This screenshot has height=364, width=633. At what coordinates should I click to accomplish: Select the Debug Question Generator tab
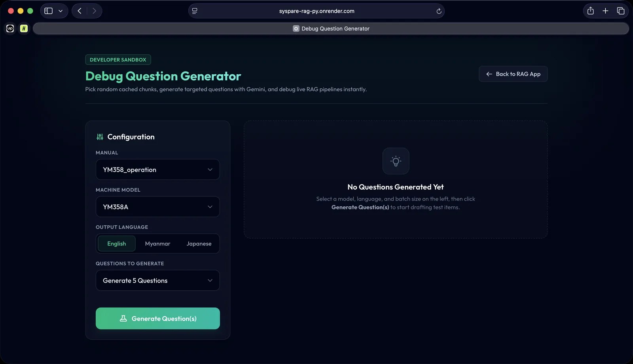[331, 28]
